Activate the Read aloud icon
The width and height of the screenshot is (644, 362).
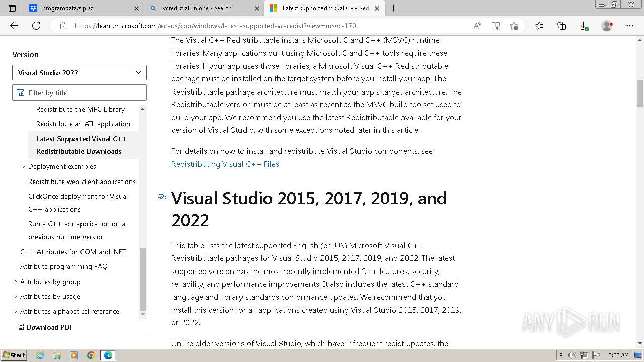(477, 26)
